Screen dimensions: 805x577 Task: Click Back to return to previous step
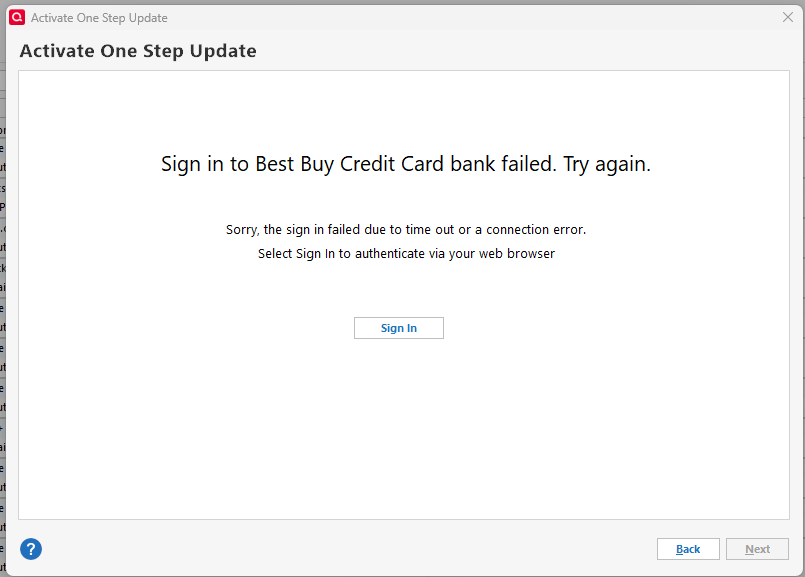click(687, 548)
